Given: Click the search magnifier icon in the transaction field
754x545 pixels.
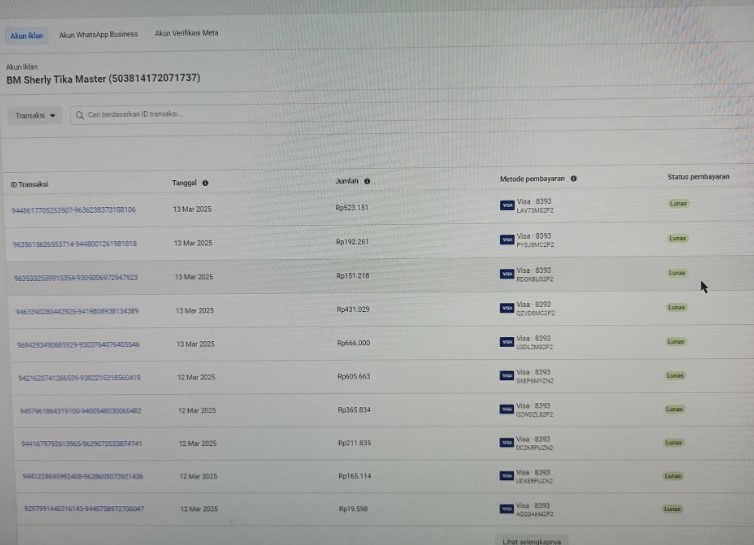Looking at the screenshot, I should pyautogui.click(x=79, y=115).
